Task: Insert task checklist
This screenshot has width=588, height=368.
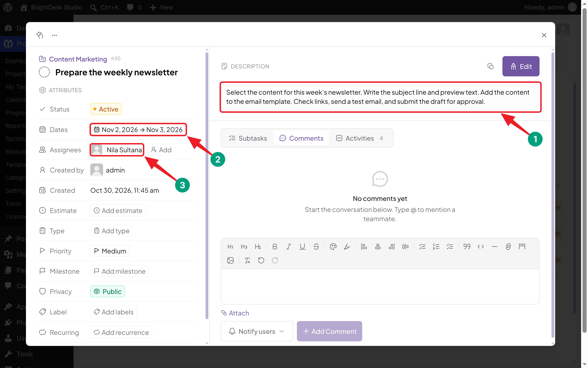Action: (450, 247)
